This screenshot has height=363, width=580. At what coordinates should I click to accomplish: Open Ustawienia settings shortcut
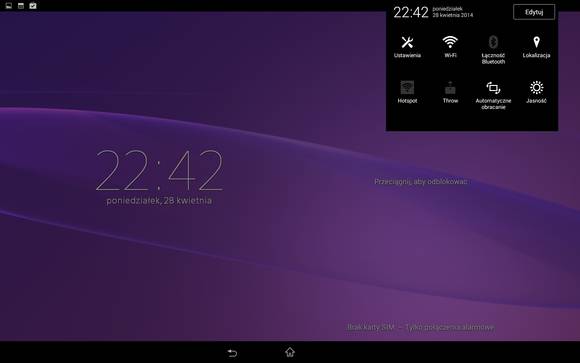click(x=407, y=47)
